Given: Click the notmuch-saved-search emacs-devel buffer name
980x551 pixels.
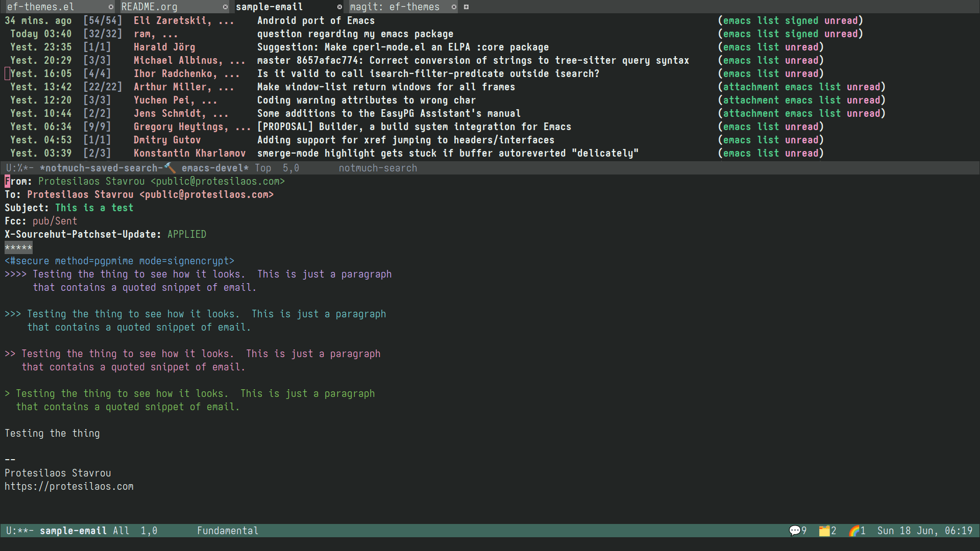Looking at the screenshot, I should coord(144,168).
